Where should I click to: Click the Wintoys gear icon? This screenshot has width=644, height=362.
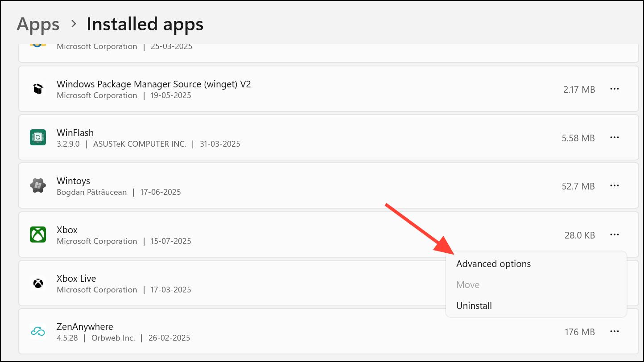(38, 185)
